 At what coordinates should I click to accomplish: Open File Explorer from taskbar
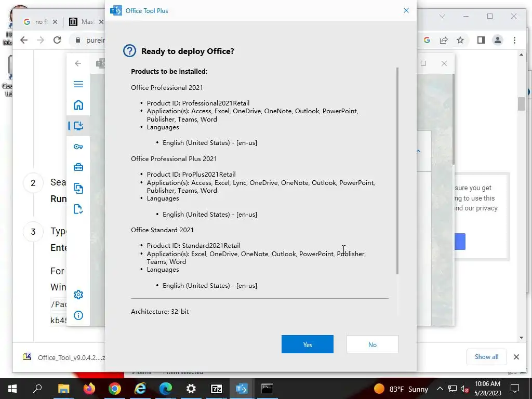click(x=63, y=389)
